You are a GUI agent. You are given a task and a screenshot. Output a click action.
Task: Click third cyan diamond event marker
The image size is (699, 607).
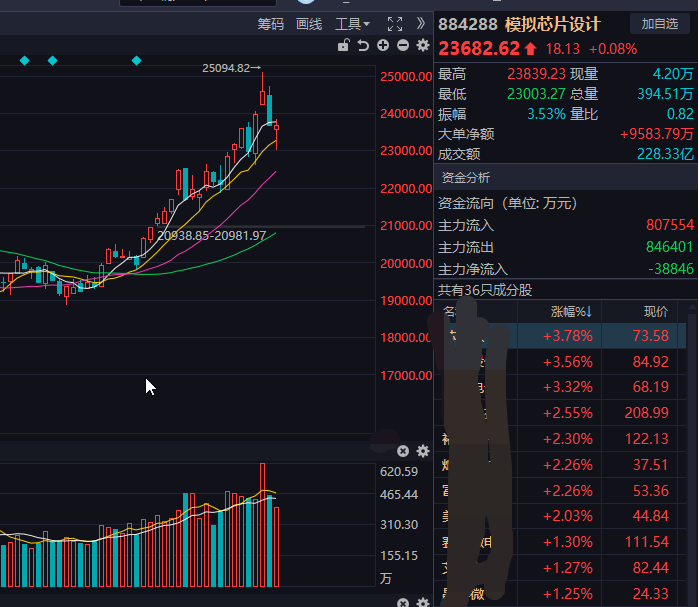coord(136,60)
